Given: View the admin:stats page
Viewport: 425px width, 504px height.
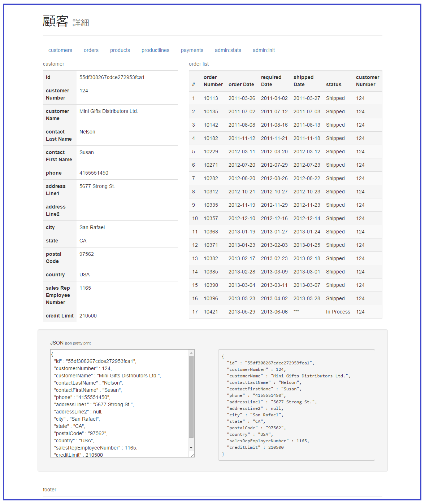Looking at the screenshot, I should pyautogui.click(x=228, y=50).
